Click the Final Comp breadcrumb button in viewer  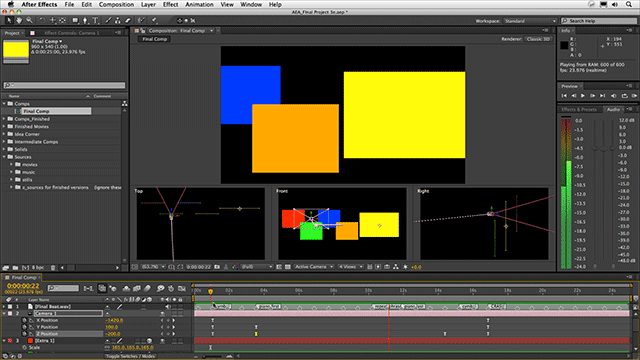pos(155,39)
